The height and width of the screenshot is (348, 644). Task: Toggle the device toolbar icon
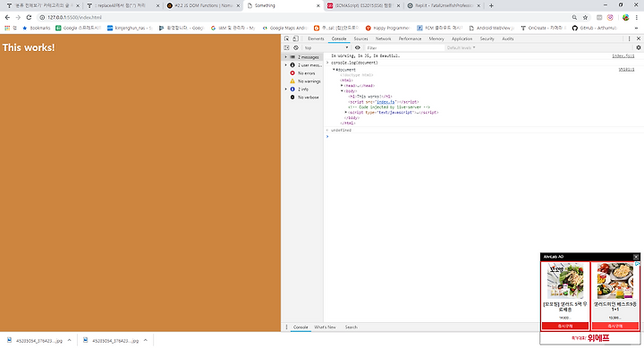[295, 38]
